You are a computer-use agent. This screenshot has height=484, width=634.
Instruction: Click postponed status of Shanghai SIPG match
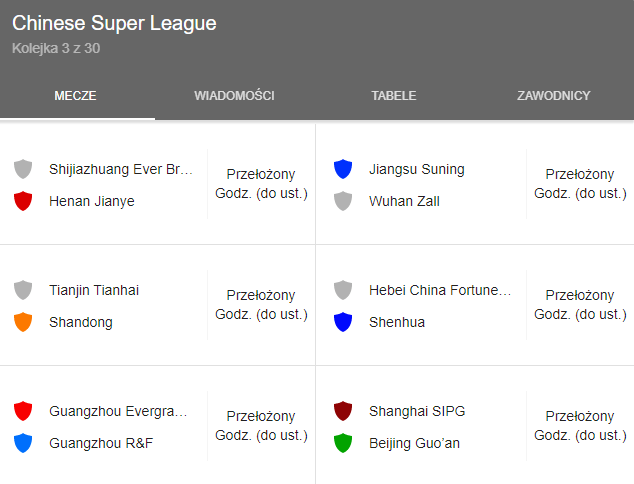(x=580, y=426)
